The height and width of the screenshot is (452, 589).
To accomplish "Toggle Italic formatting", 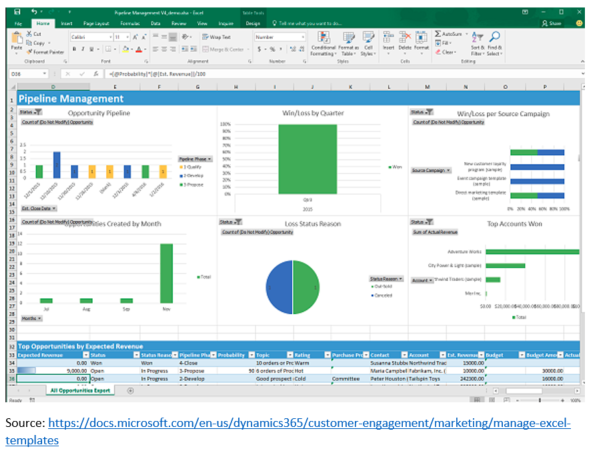I will tap(83, 49).
